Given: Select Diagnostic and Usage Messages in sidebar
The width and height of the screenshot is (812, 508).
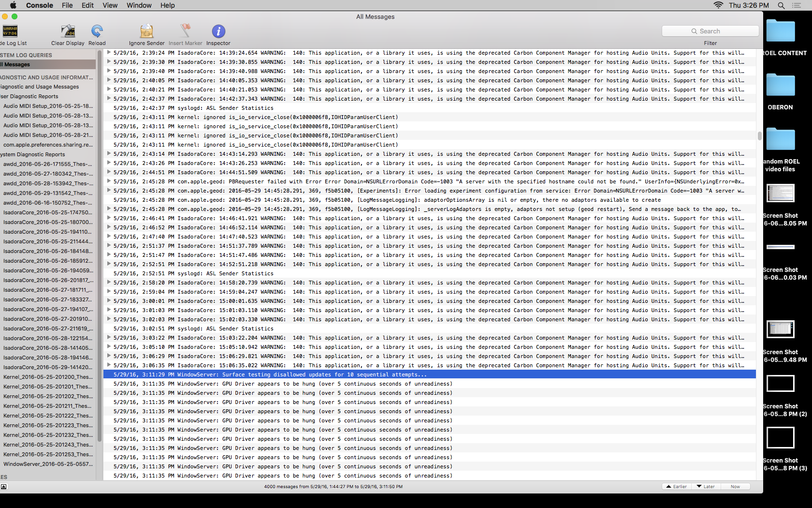Looking at the screenshot, I should tap(48, 87).
